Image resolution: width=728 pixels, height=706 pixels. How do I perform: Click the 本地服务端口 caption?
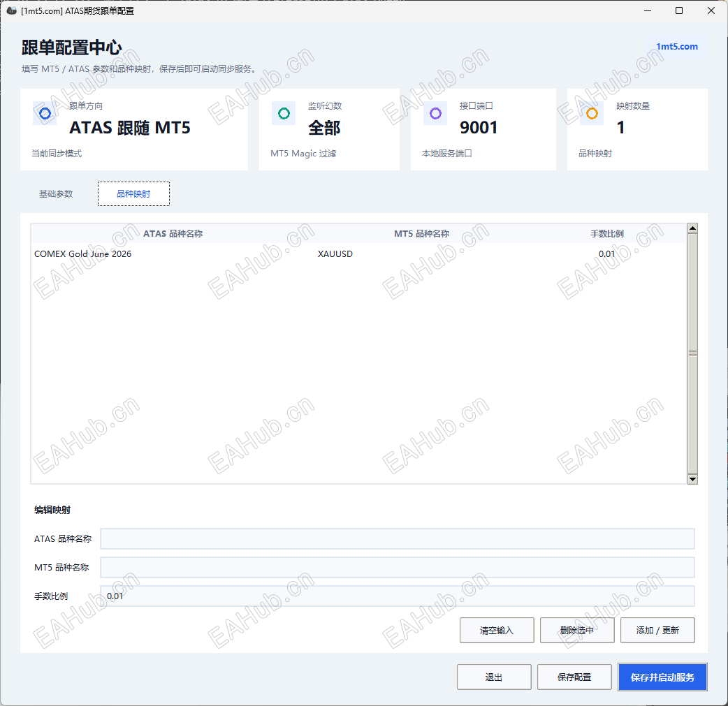coord(447,153)
